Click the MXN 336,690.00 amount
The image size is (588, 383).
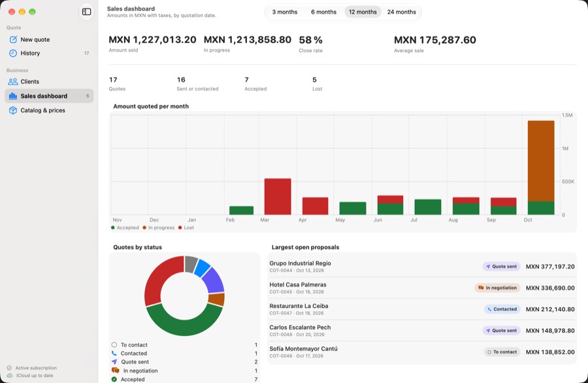pyautogui.click(x=550, y=288)
